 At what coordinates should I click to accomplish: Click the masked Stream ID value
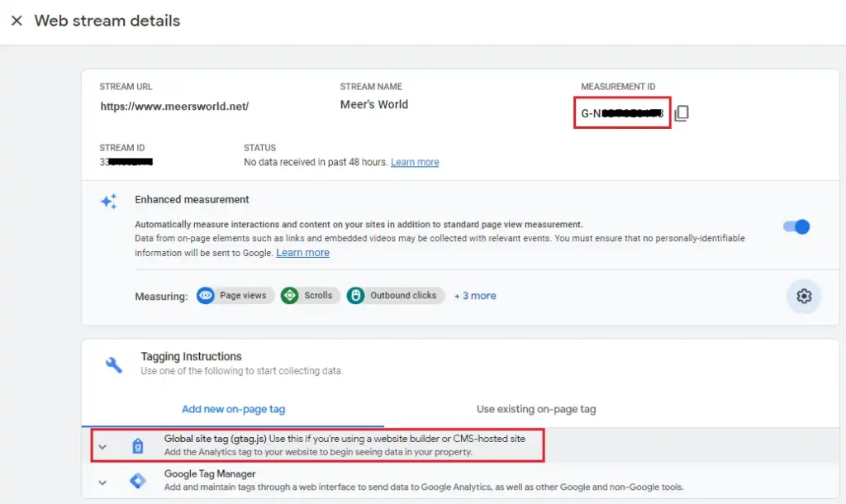click(126, 162)
